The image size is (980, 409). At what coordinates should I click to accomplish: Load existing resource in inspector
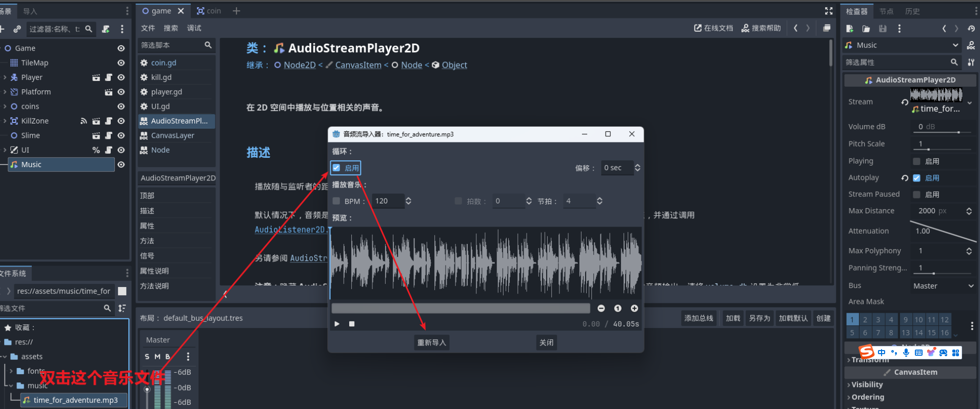point(866,29)
